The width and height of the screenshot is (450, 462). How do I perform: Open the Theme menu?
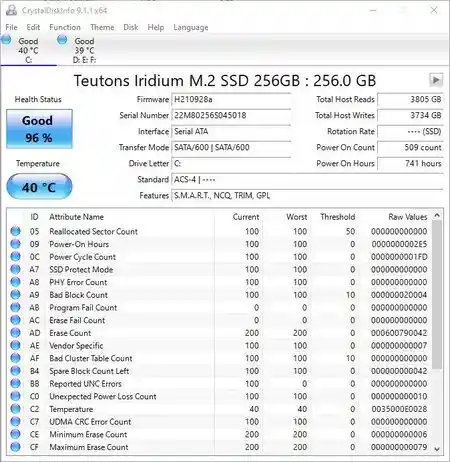102,27
